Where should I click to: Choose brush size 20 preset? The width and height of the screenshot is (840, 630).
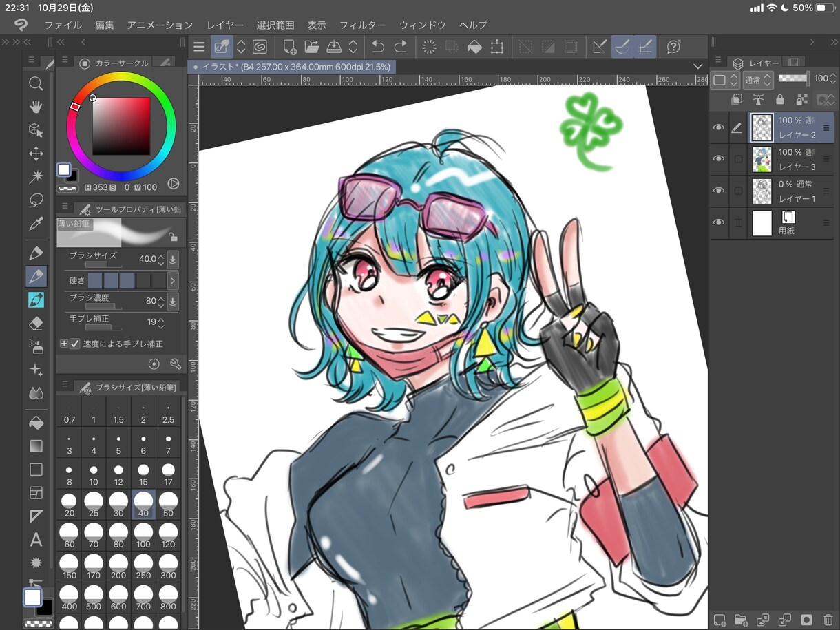click(x=69, y=505)
